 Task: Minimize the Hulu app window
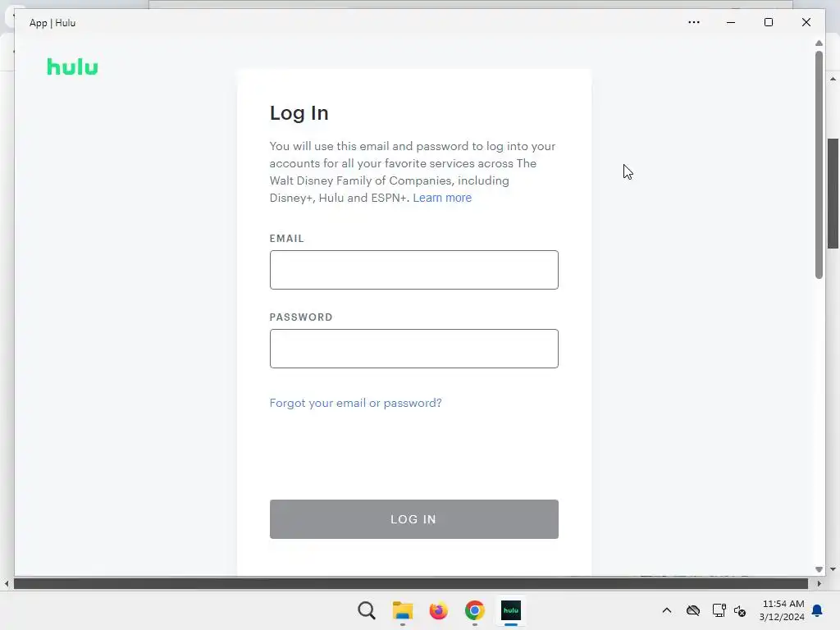pyautogui.click(x=731, y=22)
